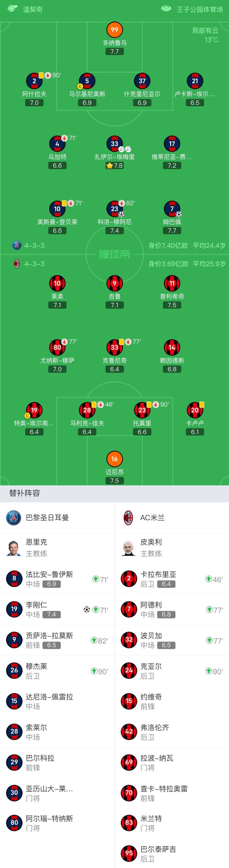Open 王子公园体育场 stadium name

pyautogui.click(x=200, y=10)
